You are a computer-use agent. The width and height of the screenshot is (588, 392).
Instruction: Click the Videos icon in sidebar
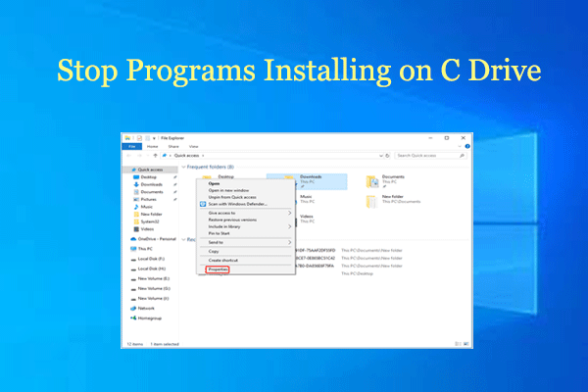(136, 228)
